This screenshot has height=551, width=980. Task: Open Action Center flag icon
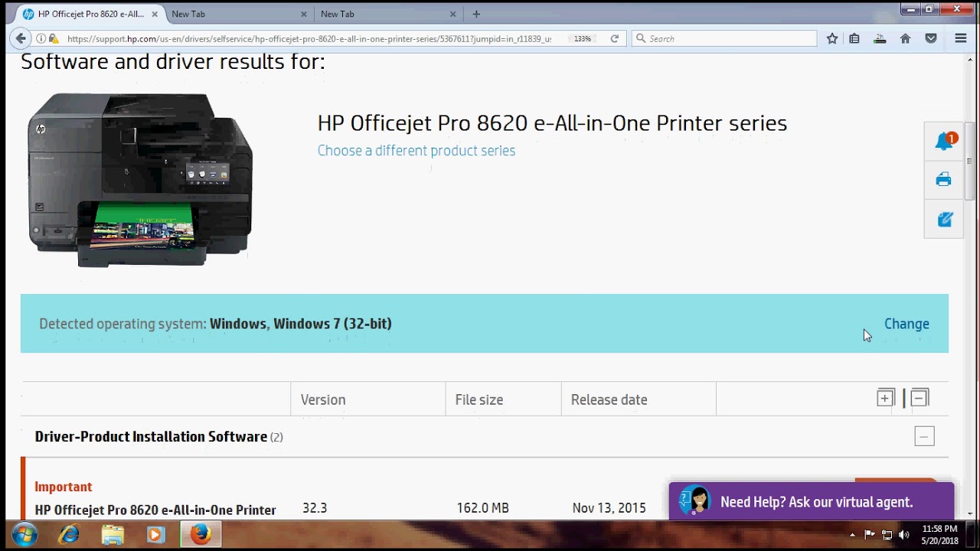pyautogui.click(x=870, y=535)
